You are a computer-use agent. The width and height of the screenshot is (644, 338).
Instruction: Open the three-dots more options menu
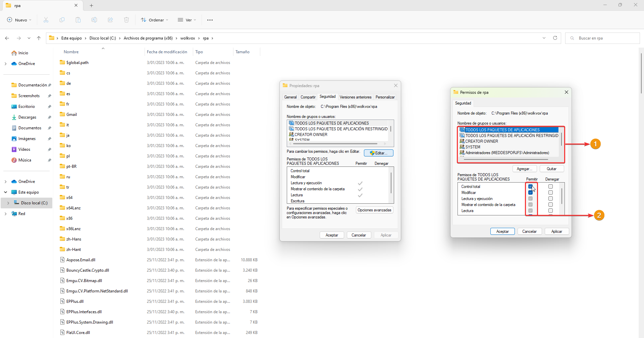click(x=210, y=20)
